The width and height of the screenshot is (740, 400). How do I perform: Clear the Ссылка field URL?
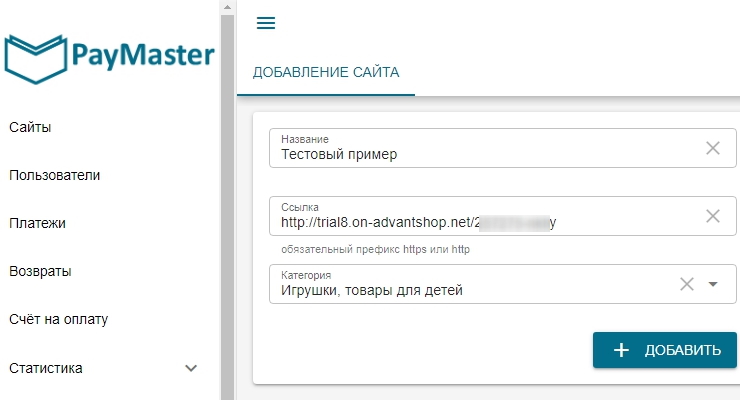pyautogui.click(x=713, y=216)
